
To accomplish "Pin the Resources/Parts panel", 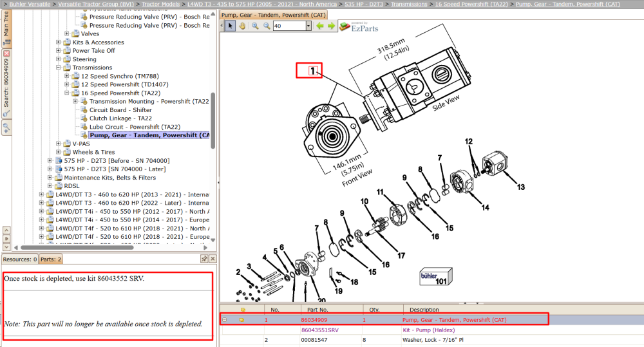I will click(x=204, y=259).
